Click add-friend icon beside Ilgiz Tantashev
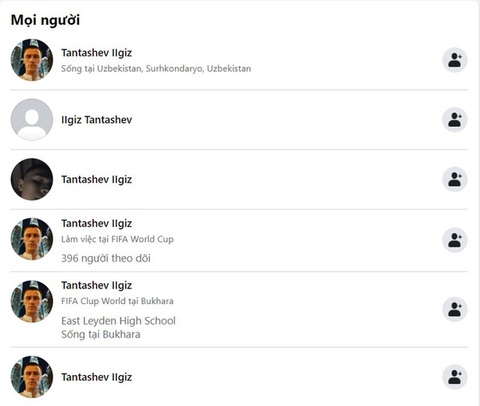The width and height of the screenshot is (480, 406). pyautogui.click(x=455, y=120)
